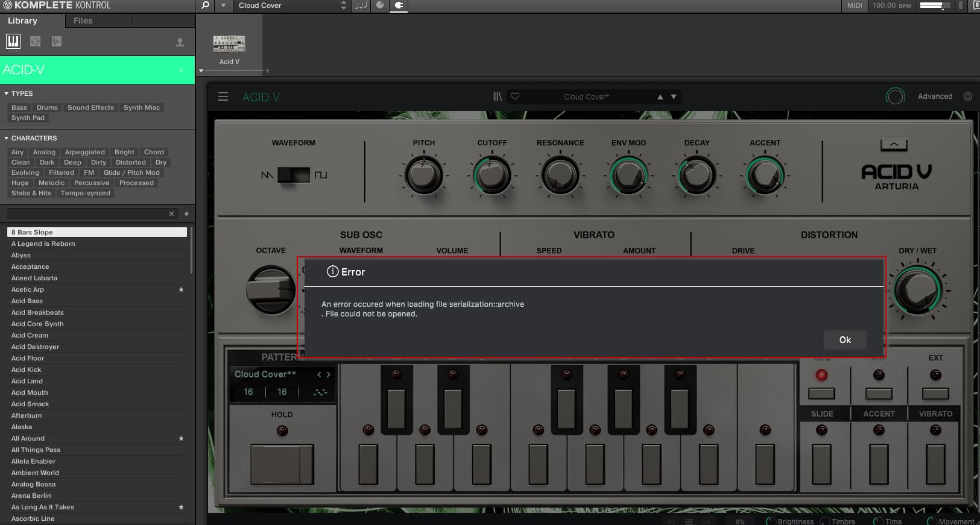Clear the ACID-V product filter
The height and width of the screenshot is (525, 980).
point(181,70)
